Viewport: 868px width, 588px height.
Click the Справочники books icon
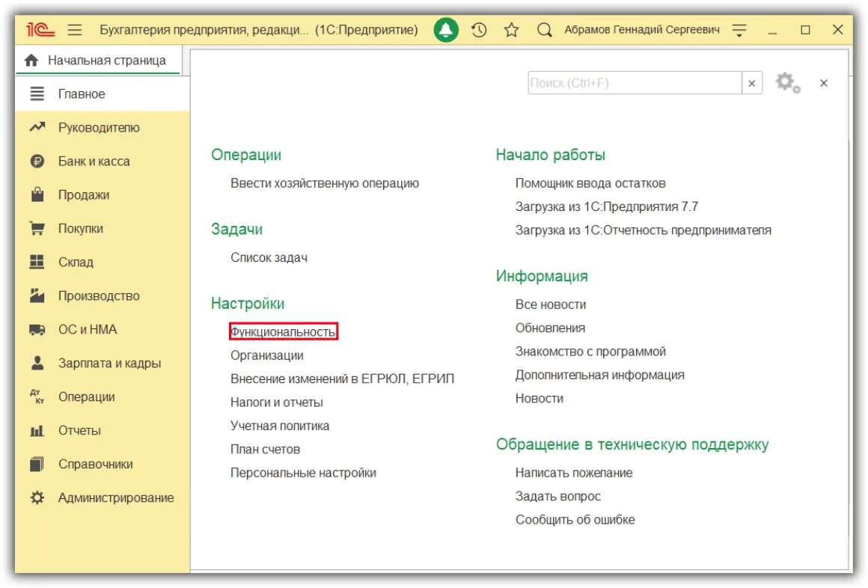coord(37,465)
